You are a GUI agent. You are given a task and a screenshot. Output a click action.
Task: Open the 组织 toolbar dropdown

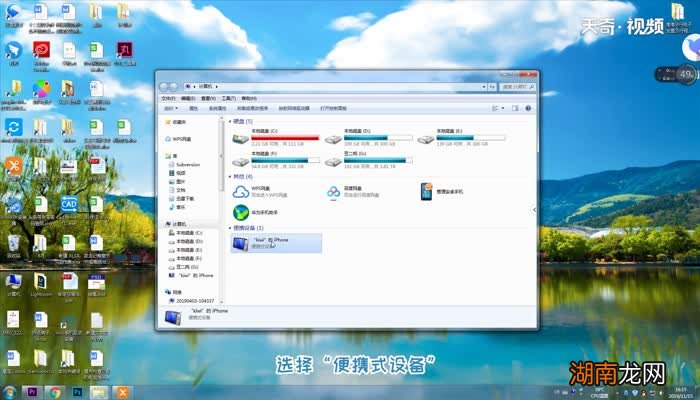171,108
